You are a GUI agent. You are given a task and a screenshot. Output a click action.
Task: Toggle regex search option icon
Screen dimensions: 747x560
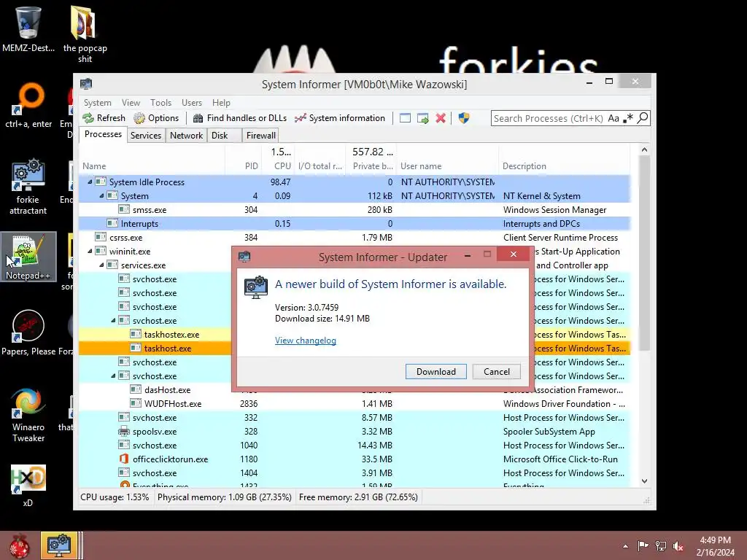pos(628,118)
